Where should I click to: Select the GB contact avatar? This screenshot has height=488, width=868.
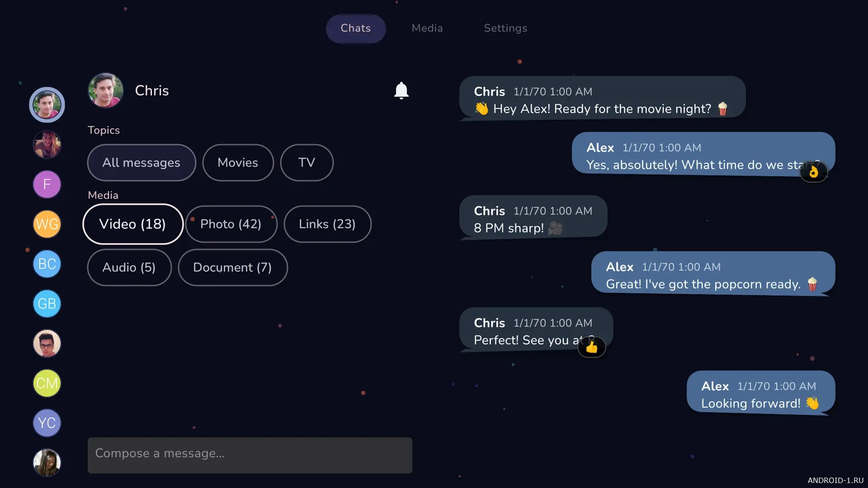click(47, 304)
